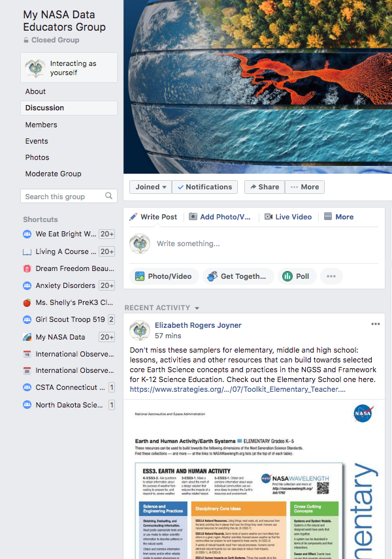
Task: Expand the Recent Activity sort dropdown
Action: [x=197, y=308]
